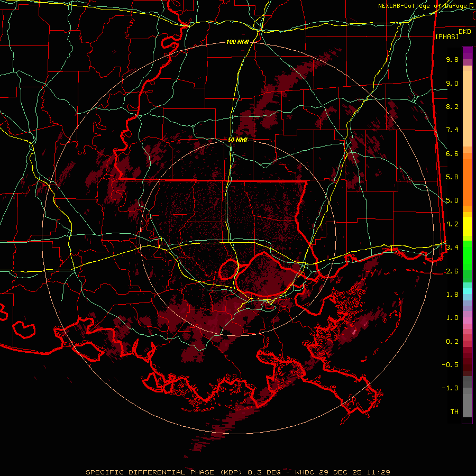Select the pink color bar segment

tap(467, 321)
